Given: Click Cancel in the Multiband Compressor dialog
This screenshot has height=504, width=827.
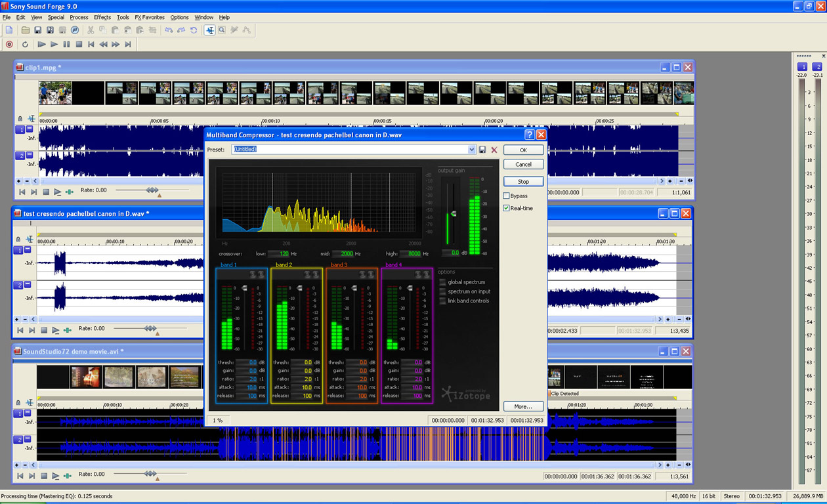Looking at the screenshot, I should (523, 164).
